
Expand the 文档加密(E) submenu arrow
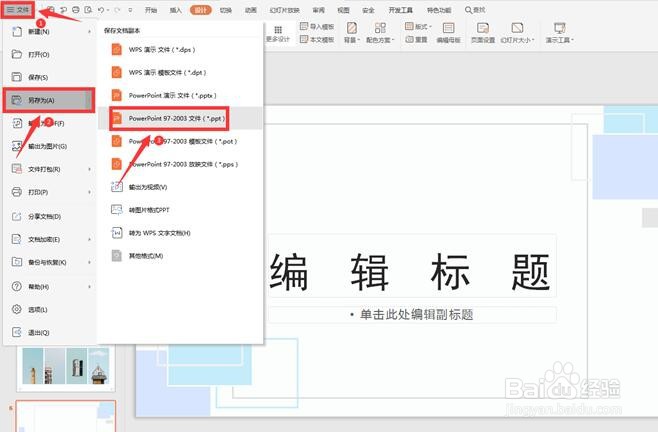[x=89, y=239]
